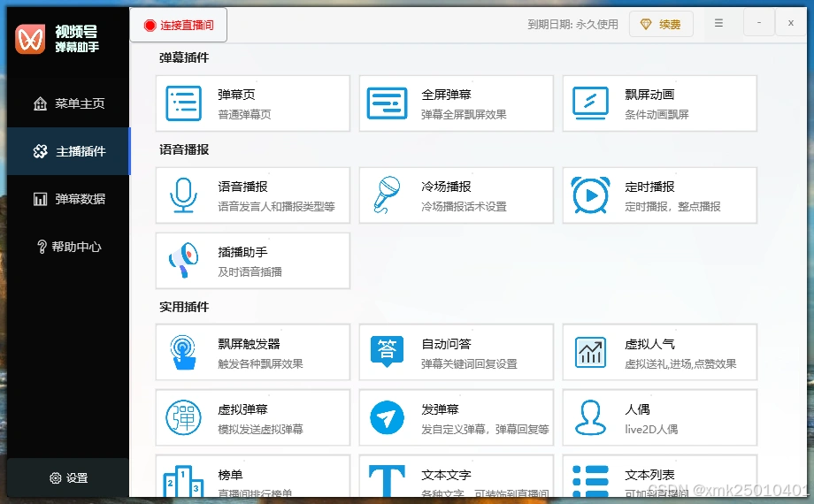Click the 弹幕页 list icon
The image size is (814, 504).
coord(183,103)
